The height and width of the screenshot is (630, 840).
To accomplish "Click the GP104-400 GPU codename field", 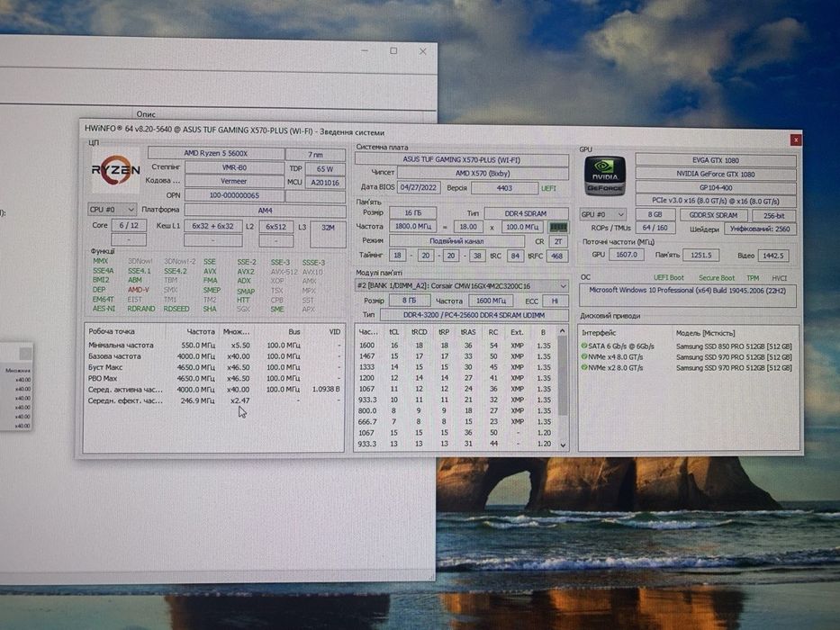I will pyautogui.click(x=716, y=188).
